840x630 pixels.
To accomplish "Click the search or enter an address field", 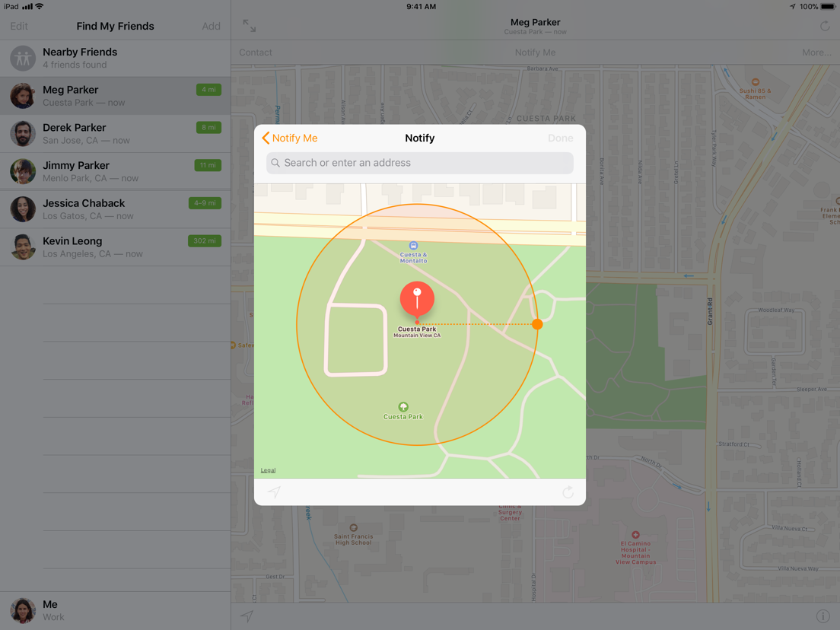I will tap(419, 163).
